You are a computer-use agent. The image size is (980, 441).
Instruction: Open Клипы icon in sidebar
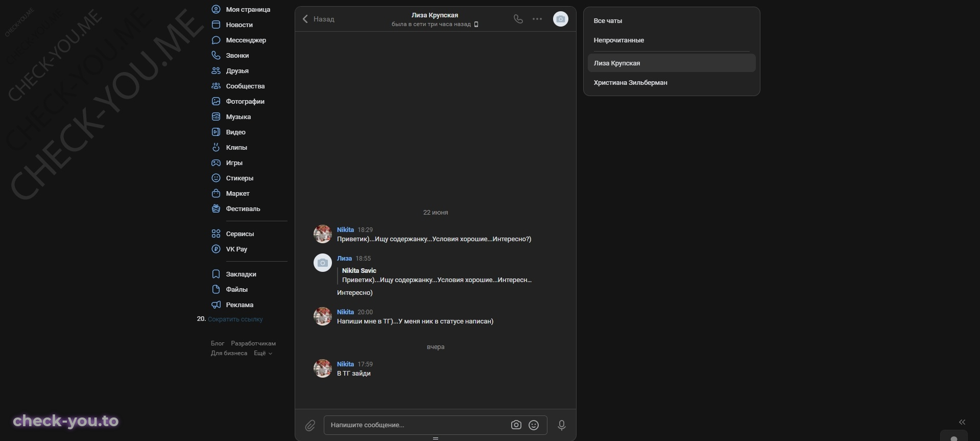[x=216, y=147]
